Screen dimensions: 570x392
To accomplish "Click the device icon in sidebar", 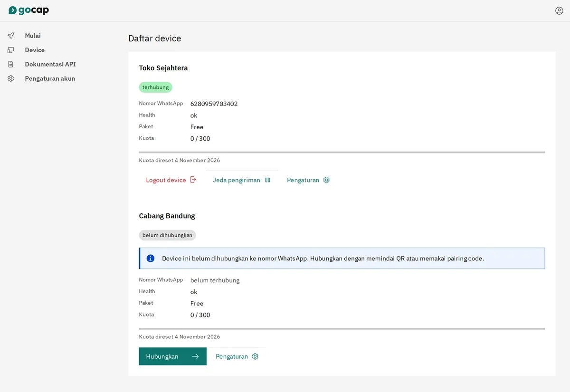I will 11,50.
